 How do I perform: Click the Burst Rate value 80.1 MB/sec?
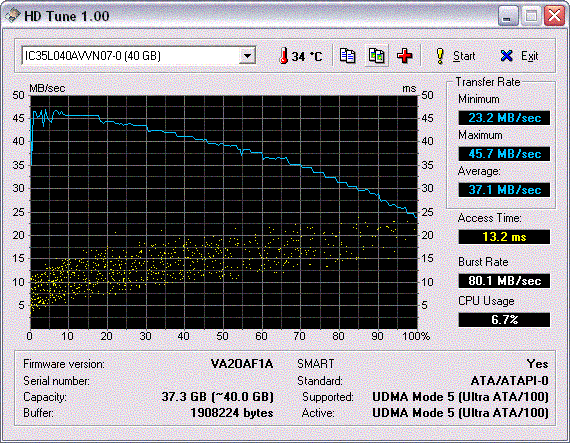point(504,281)
